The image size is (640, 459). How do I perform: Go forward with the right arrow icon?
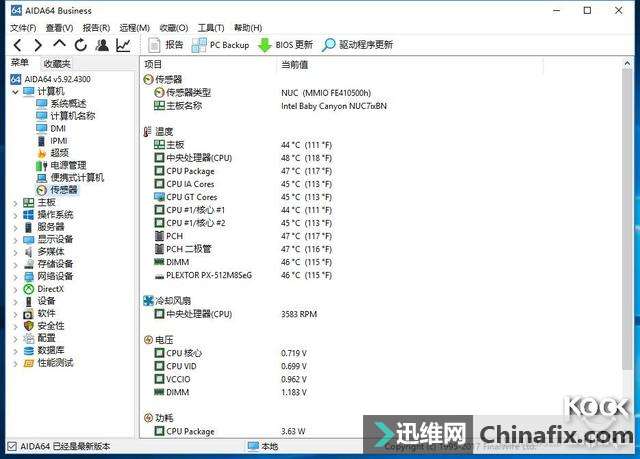click(38, 45)
